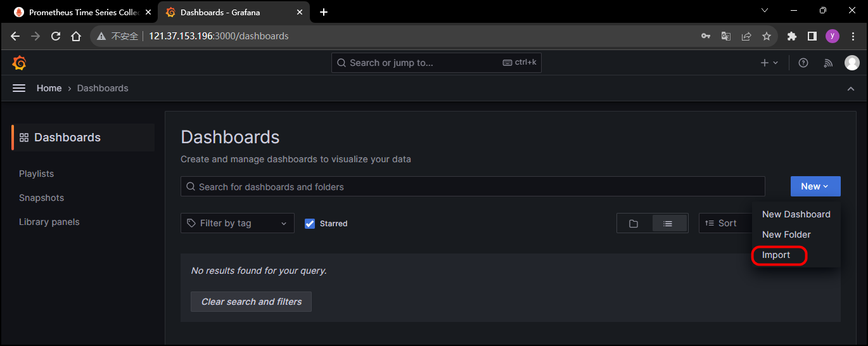Click the browser forward arrow
The image size is (868, 346).
[35, 36]
